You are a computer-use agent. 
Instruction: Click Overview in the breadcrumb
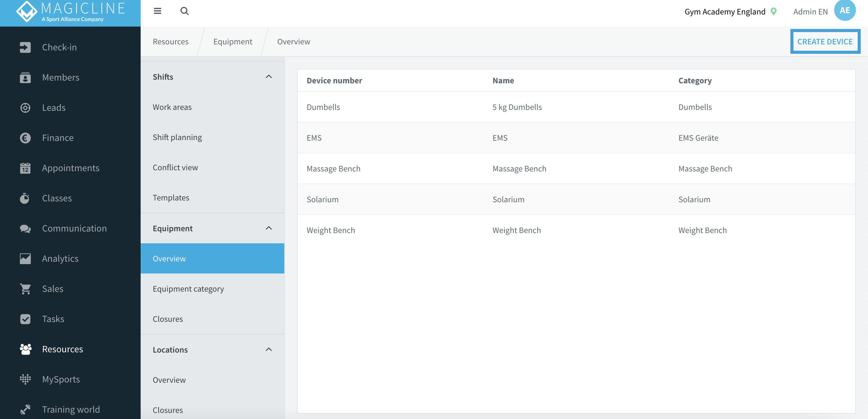point(293,42)
